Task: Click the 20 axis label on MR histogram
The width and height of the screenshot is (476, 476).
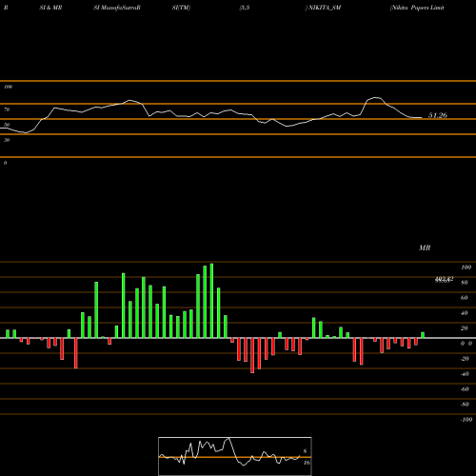Action: pos(465,328)
